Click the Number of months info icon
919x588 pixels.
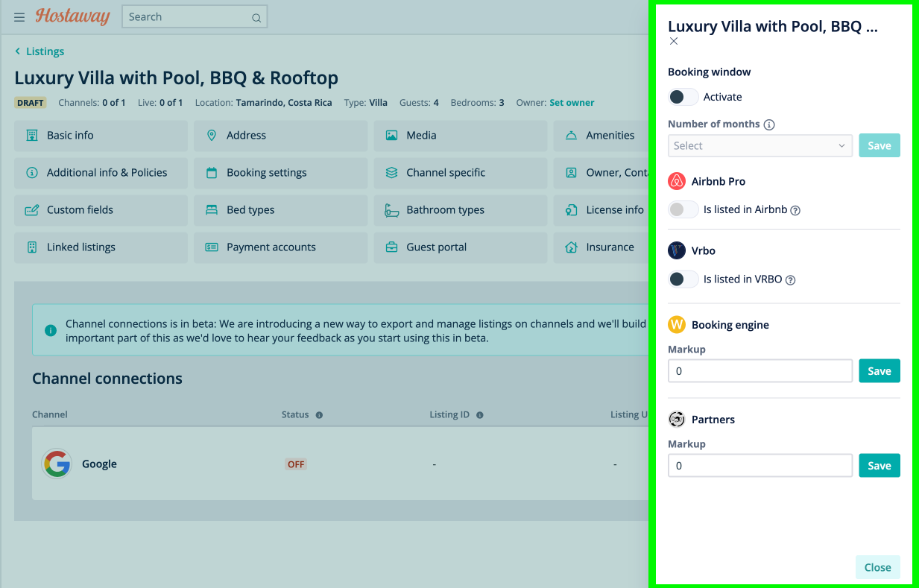[x=769, y=124]
